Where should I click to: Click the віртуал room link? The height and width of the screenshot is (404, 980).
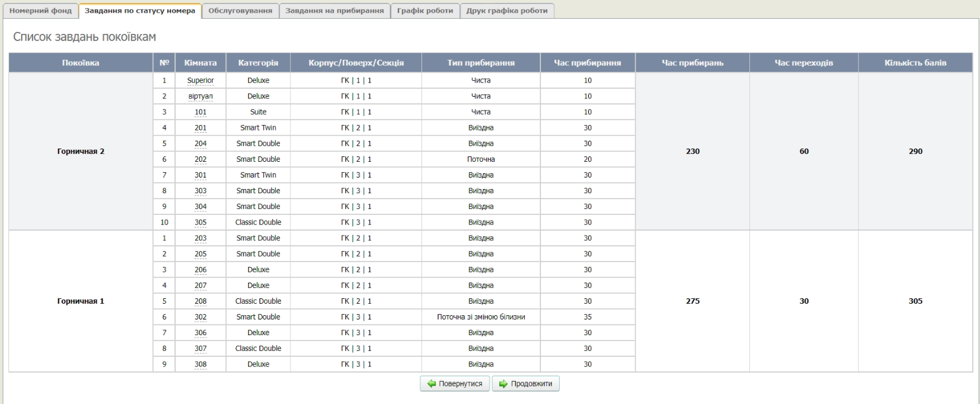pyautogui.click(x=200, y=97)
